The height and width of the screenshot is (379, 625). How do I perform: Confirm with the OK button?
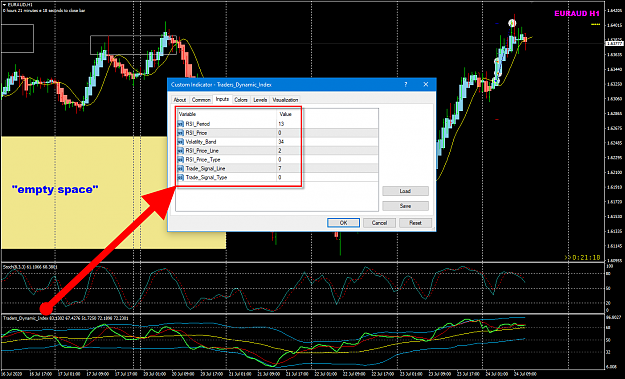[x=344, y=223]
